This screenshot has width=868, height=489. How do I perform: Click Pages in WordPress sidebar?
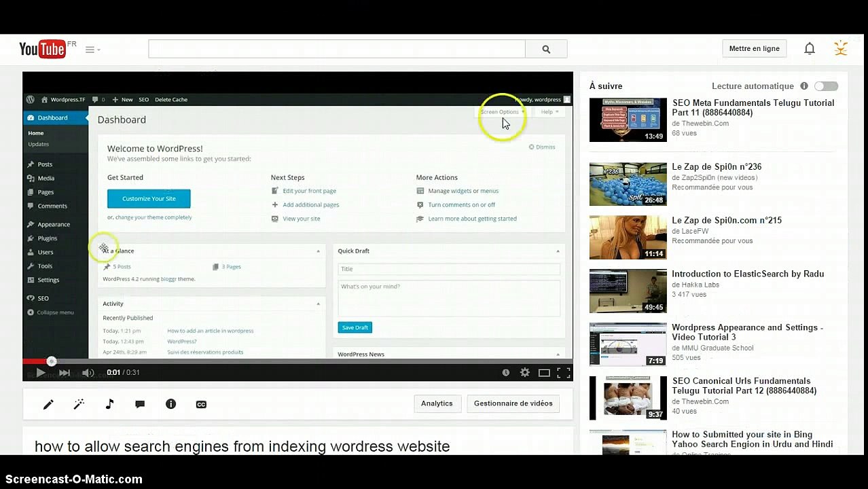(46, 192)
